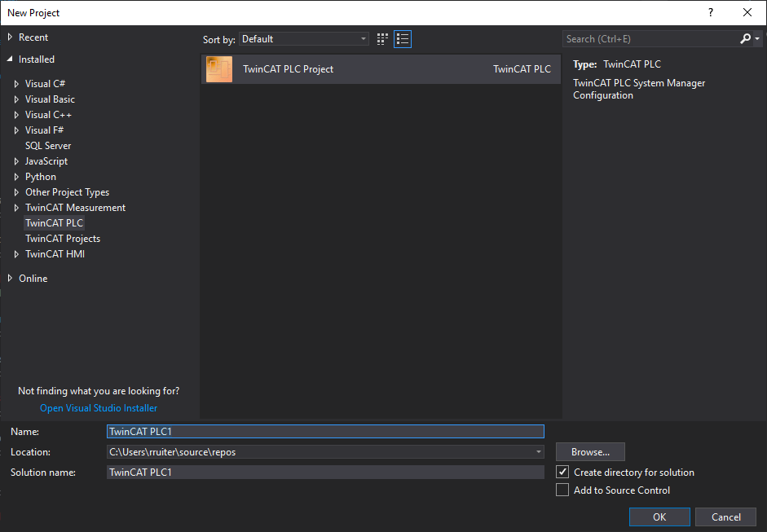Open the Sort by dropdown
Viewport: 767px width, 532px height.
pos(304,39)
